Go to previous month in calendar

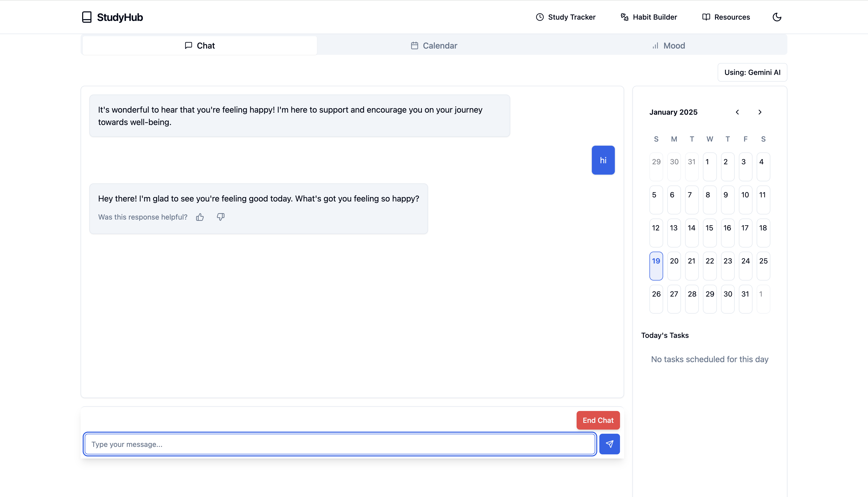(x=737, y=112)
